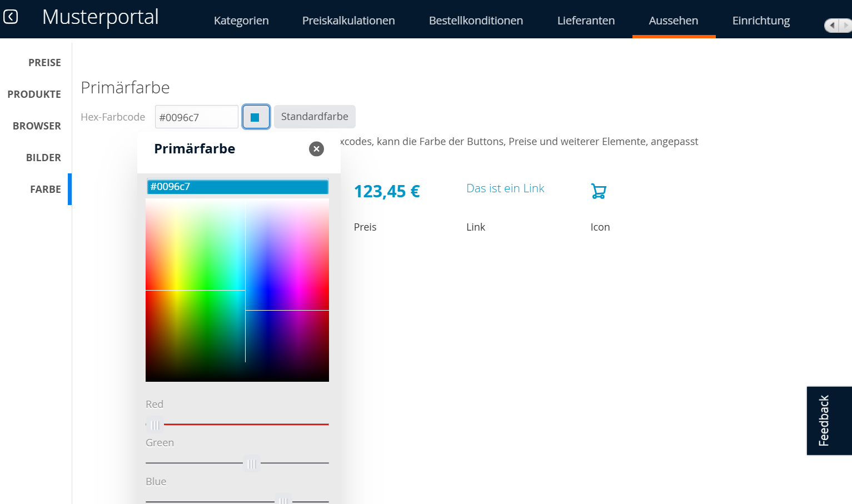Click the hex value field inside picker
This screenshot has width=852, height=504.
(x=237, y=187)
